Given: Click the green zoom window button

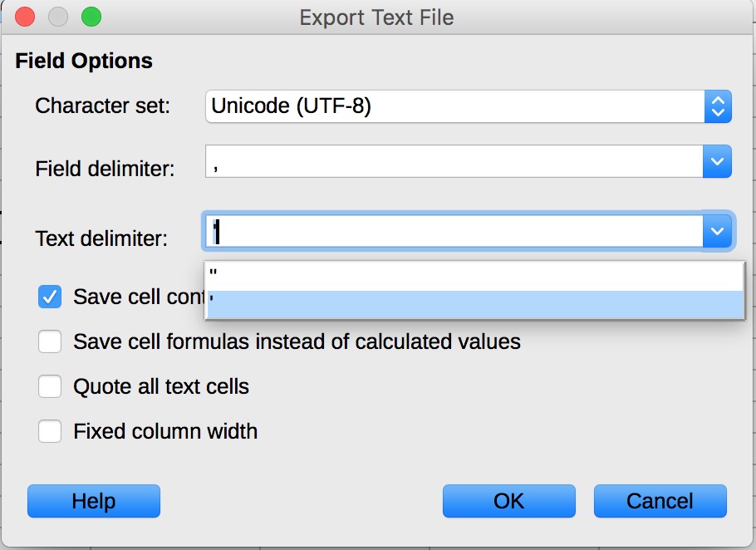Looking at the screenshot, I should tap(91, 16).
